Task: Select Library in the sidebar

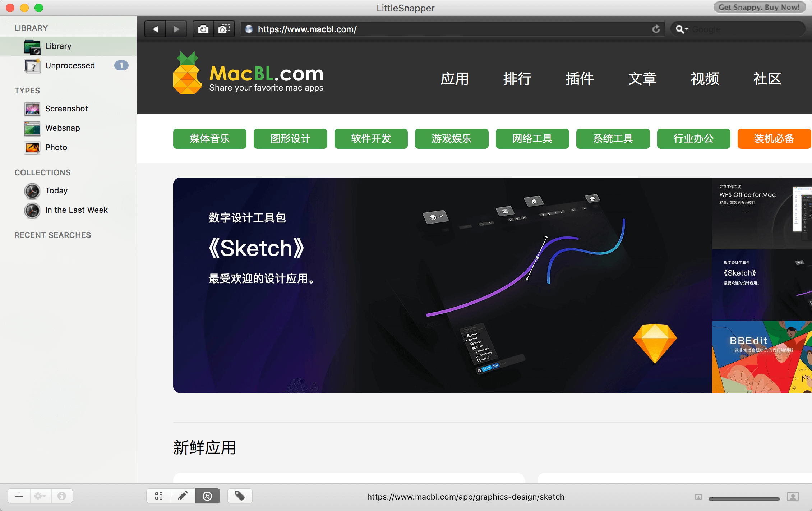Action: click(x=68, y=46)
